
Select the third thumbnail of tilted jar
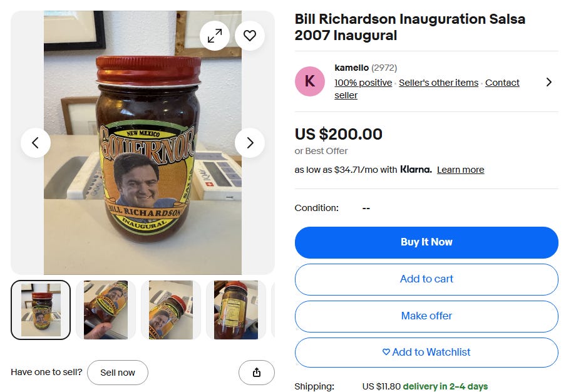[x=171, y=310]
